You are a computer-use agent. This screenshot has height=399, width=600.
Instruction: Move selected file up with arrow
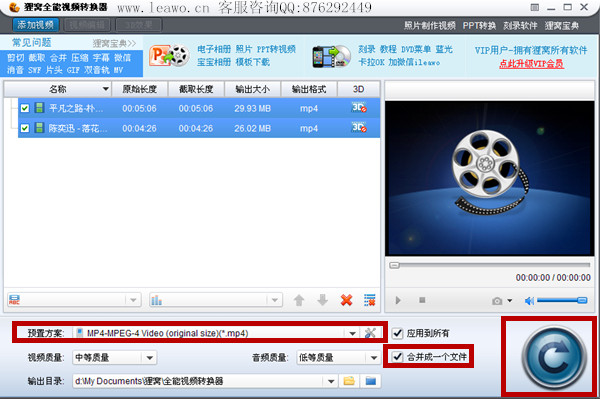299,300
